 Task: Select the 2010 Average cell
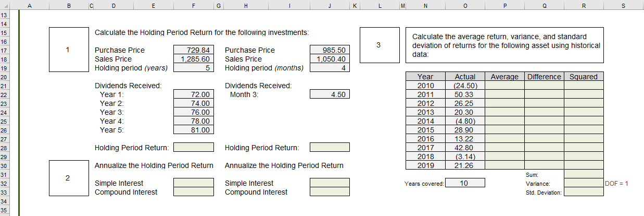pyautogui.click(x=504, y=86)
